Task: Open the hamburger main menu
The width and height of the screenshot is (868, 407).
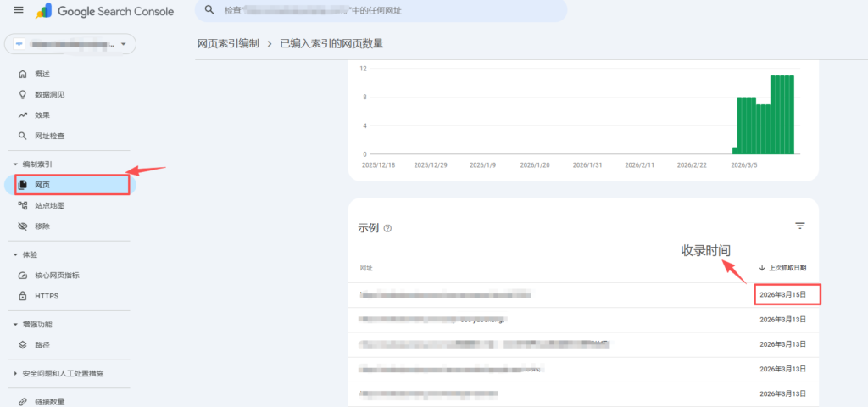Action: [x=19, y=10]
